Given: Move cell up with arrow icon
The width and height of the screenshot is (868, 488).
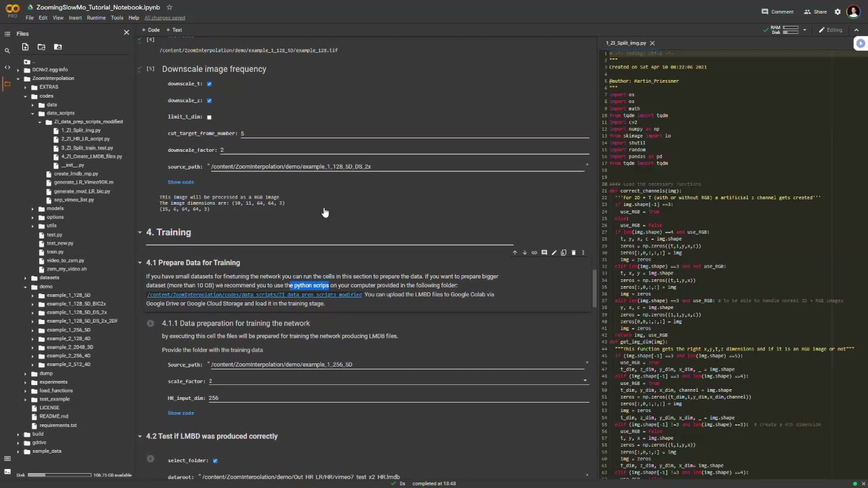Looking at the screenshot, I should pos(515,253).
